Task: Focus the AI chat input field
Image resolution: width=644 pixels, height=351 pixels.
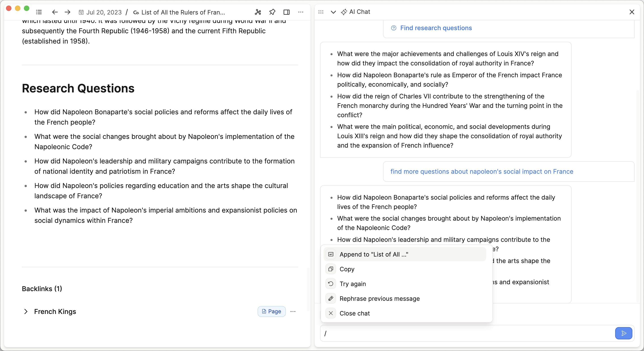Action: 465,333
